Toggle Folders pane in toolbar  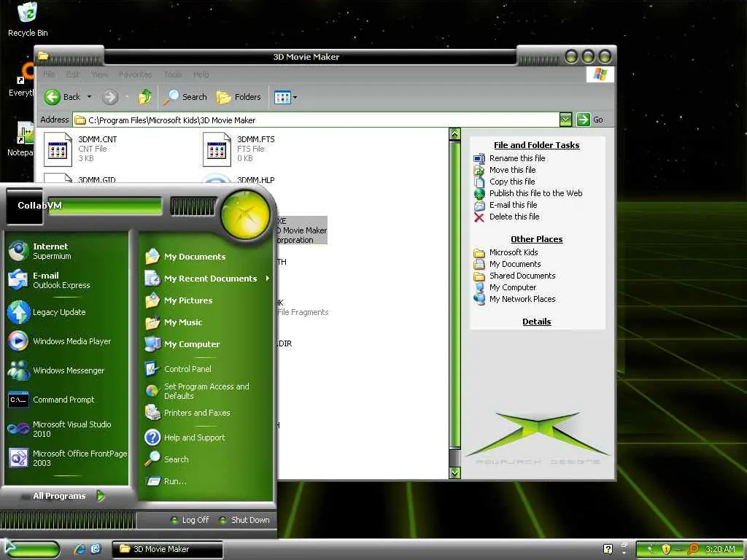[x=239, y=97]
